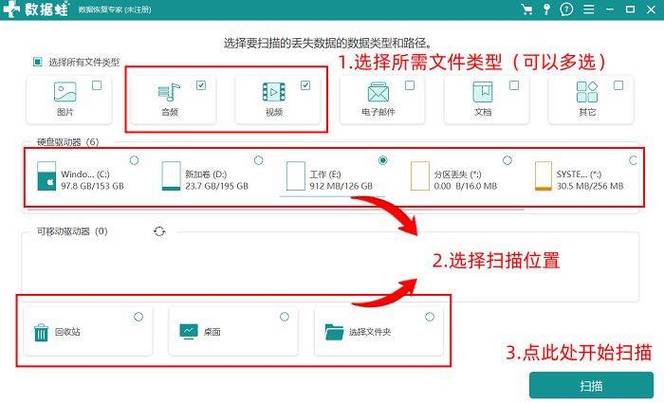
Task: Click the 音频 audio type icon
Action: coord(169,92)
